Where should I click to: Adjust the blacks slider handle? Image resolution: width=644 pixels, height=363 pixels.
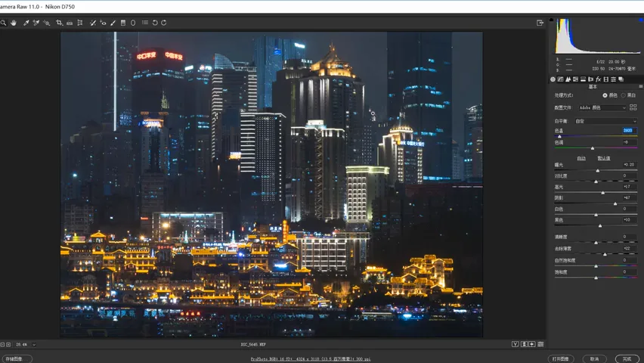click(600, 225)
